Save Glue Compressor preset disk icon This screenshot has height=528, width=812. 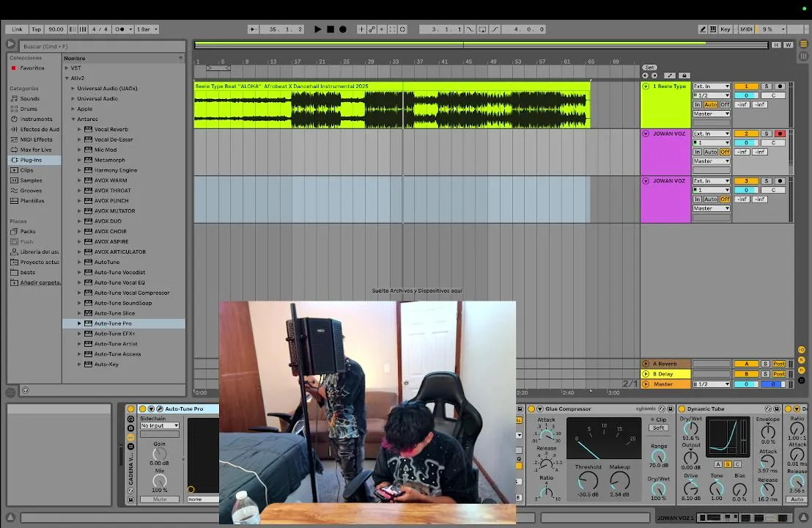tap(671, 408)
